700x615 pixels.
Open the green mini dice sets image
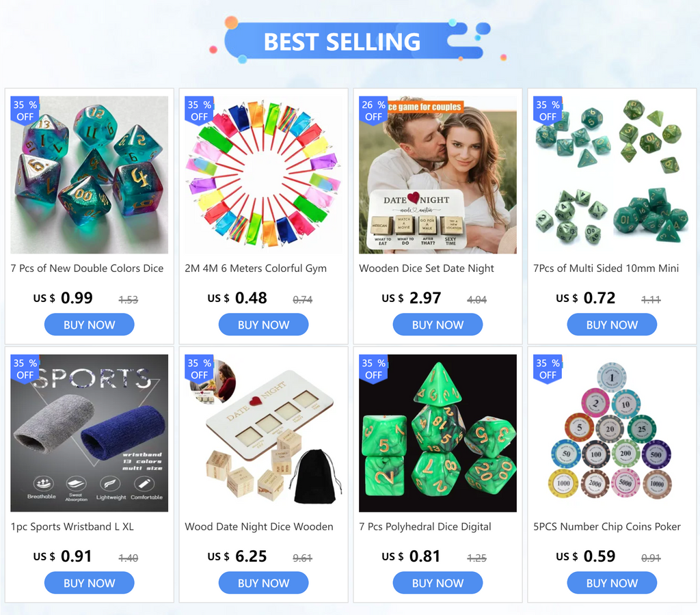click(x=612, y=175)
